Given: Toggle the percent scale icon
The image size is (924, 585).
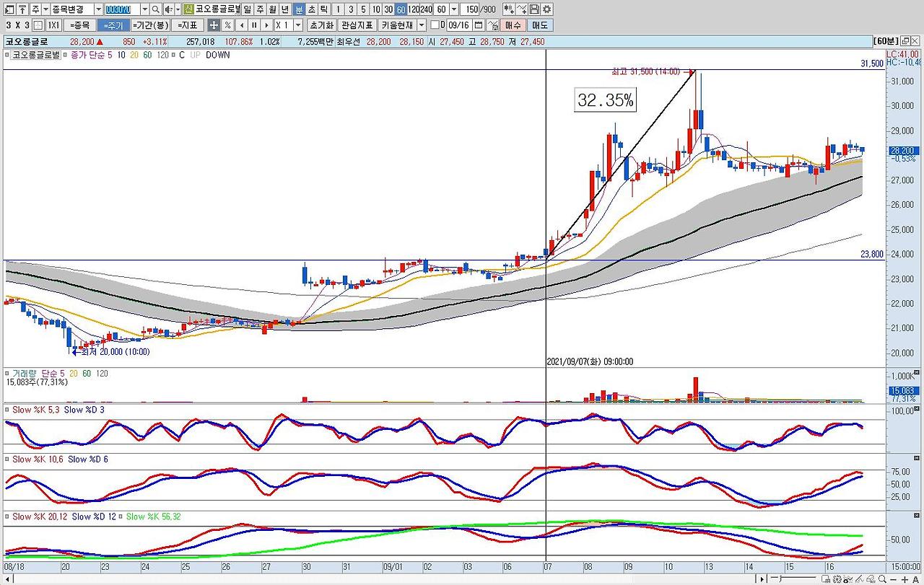Looking at the screenshot, I should point(227,25).
